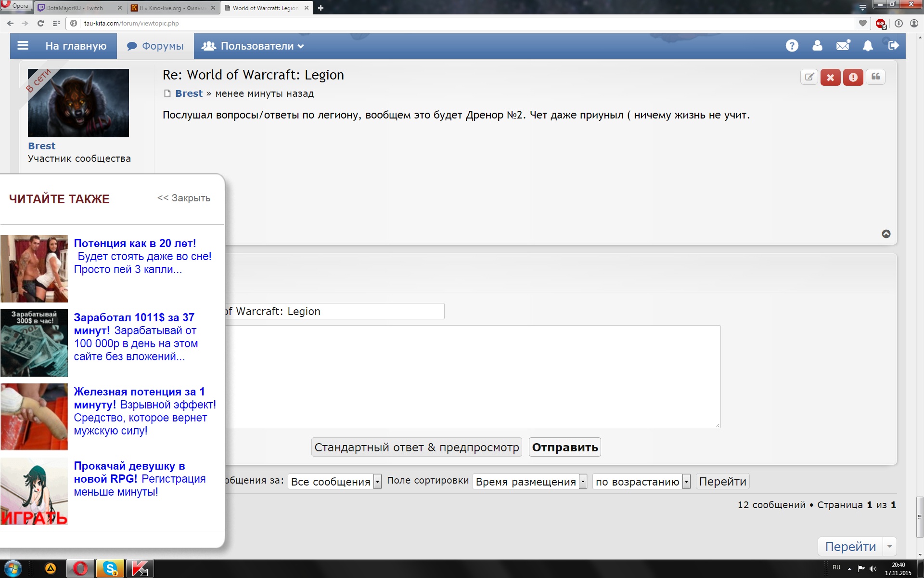Open Brest author link in post header
The height and width of the screenshot is (578, 924).
[x=189, y=93]
